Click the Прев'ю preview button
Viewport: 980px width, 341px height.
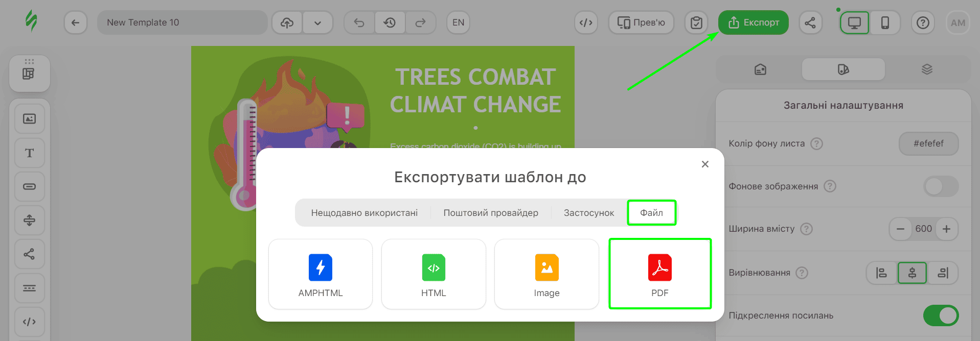[641, 22]
